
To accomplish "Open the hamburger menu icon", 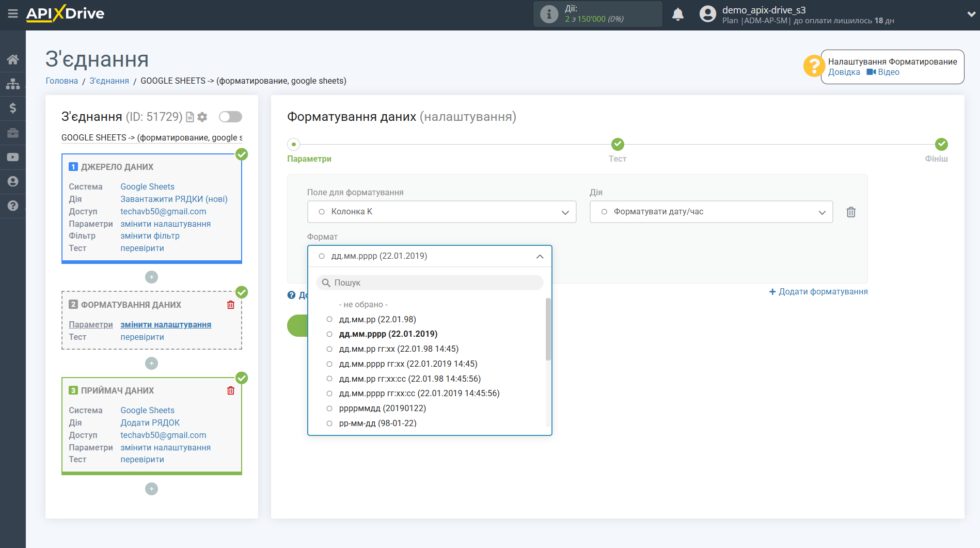I will [x=12, y=14].
